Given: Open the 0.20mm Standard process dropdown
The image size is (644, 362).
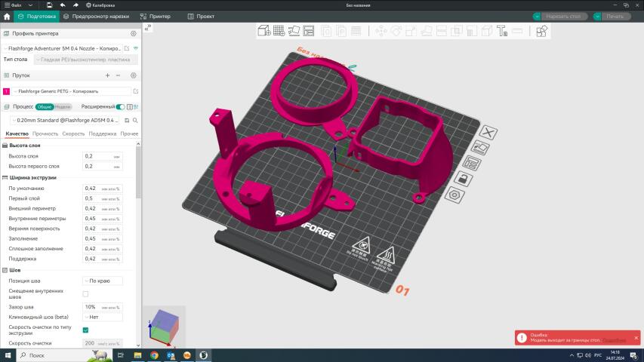Looking at the screenshot, I should (x=66, y=120).
